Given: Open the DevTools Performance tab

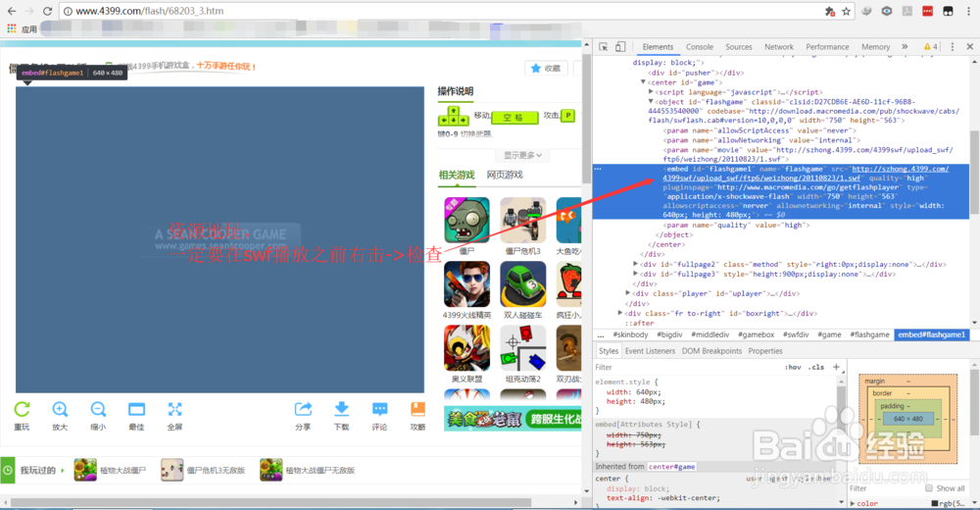Looking at the screenshot, I should (827, 47).
